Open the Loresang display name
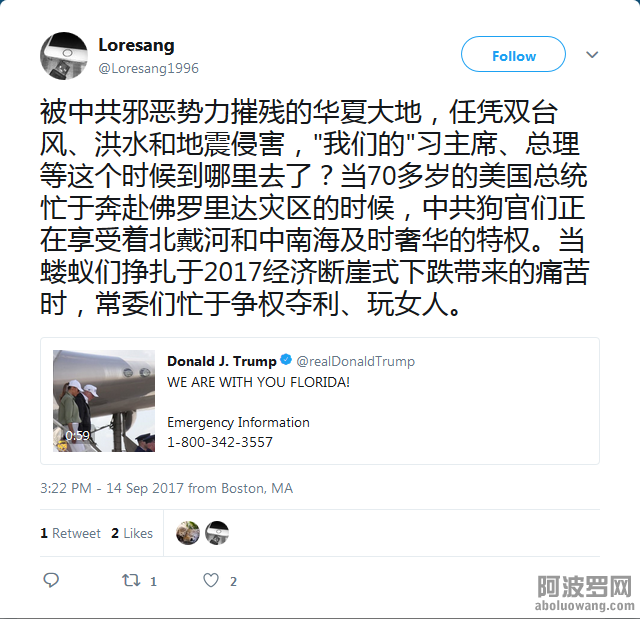The width and height of the screenshot is (640, 619). (x=136, y=45)
